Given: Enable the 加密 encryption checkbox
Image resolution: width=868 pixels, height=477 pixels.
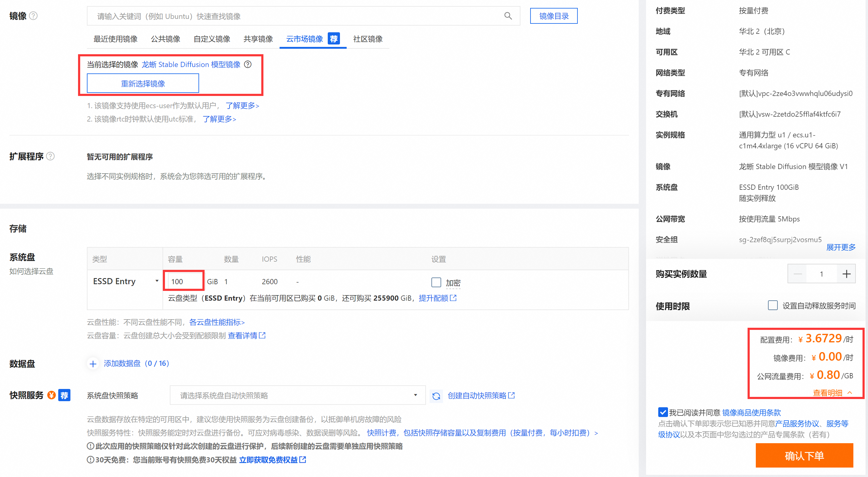Looking at the screenshot, I should pyautogui.click(x=436, y=282).
